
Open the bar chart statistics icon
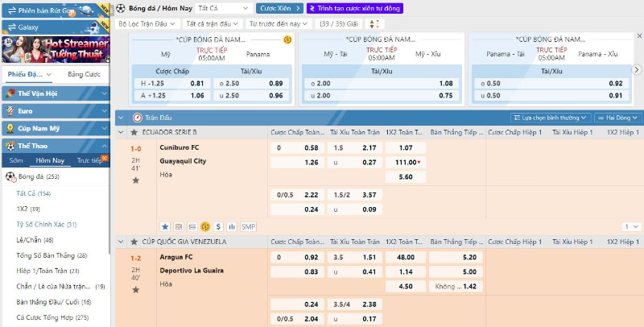pos(231,226)
